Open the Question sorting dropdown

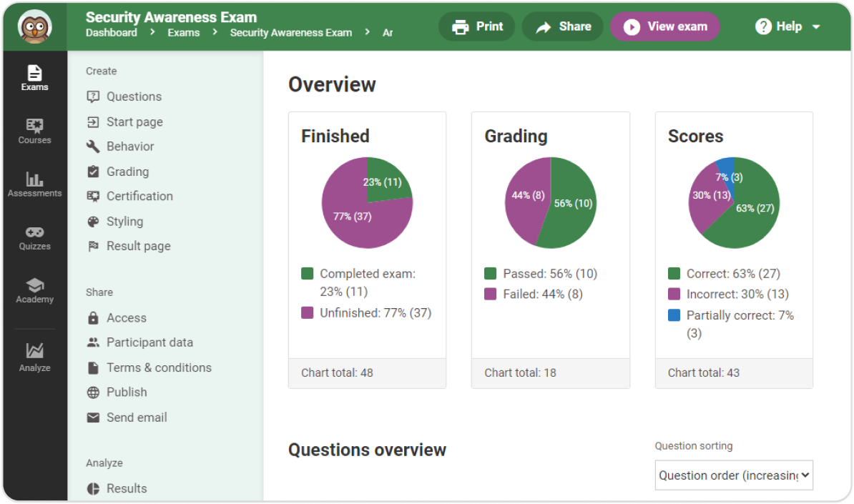pos(734,475)
